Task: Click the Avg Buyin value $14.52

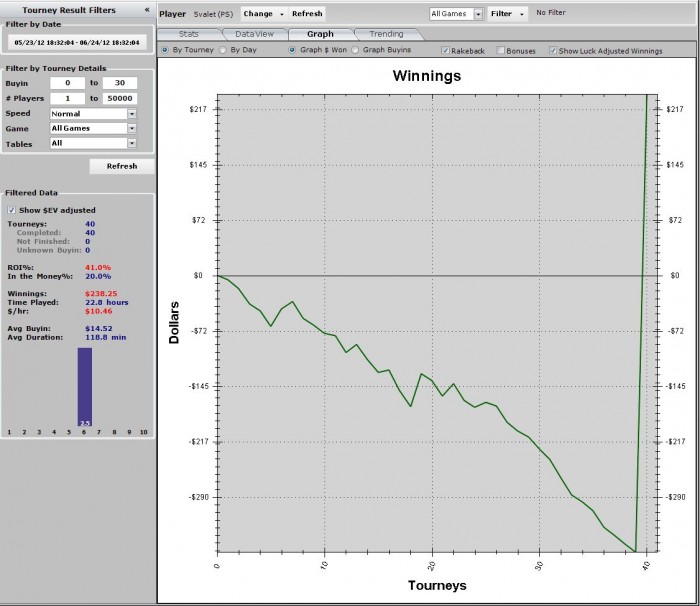Action: 99,328
